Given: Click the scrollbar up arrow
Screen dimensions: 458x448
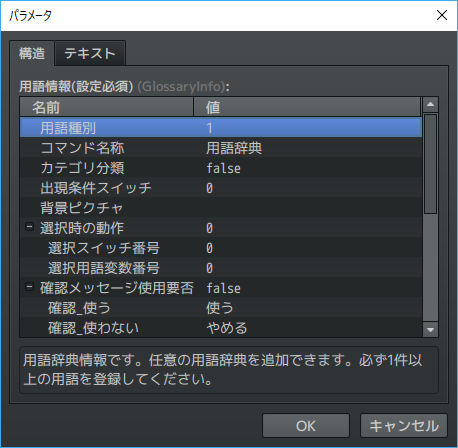Looking at the screenshot, I should (430, 105).
